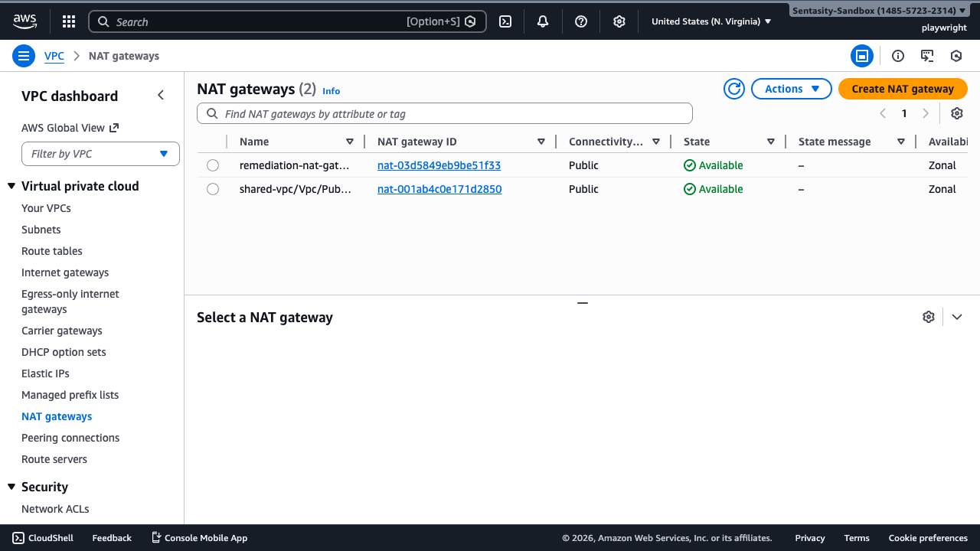
Task: Select the remediation-nat-gat NAT gateway radio button
Action: (x=212, y=165)
